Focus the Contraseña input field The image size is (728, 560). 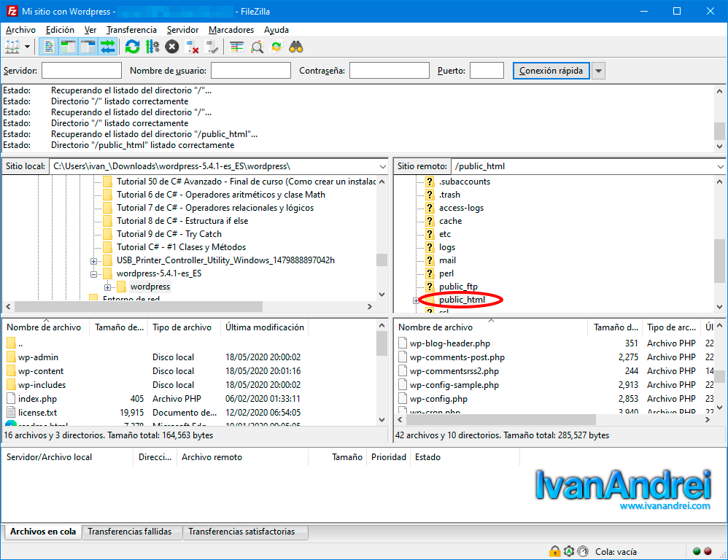(x=389, y=71)
